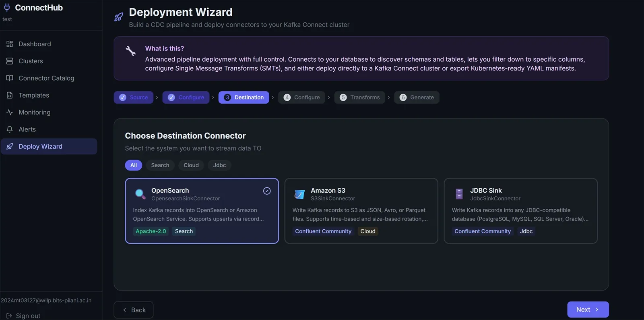Click the Clusters server icon
Viewport: 644px width, 320px height.
pos(10,61)
